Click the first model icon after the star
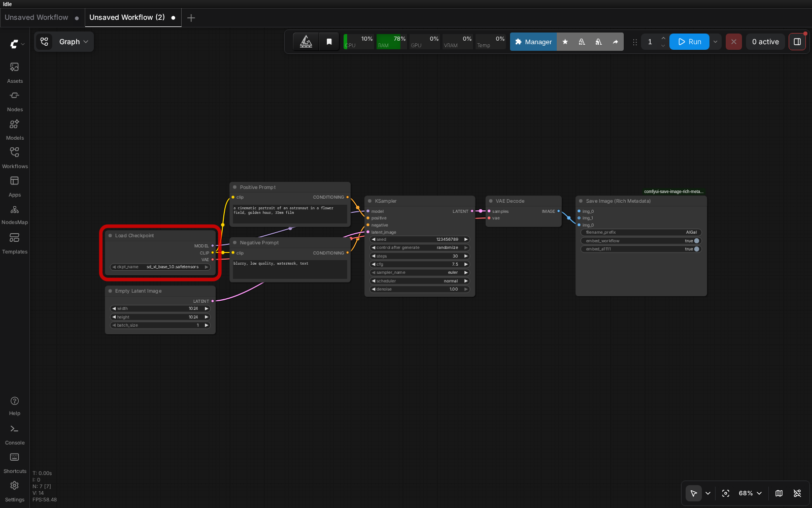This screenshot has height=508, width=812. pos(582,42)
